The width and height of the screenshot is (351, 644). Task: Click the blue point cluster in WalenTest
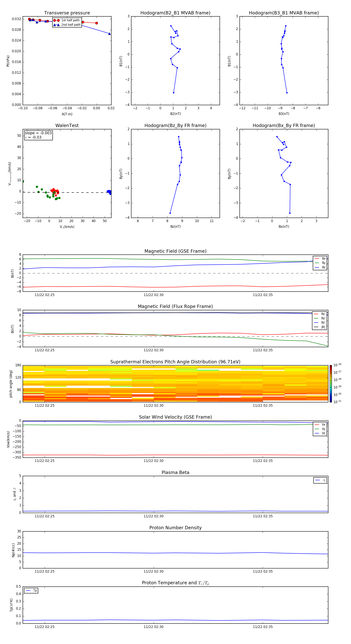click(x=109, y=192)
